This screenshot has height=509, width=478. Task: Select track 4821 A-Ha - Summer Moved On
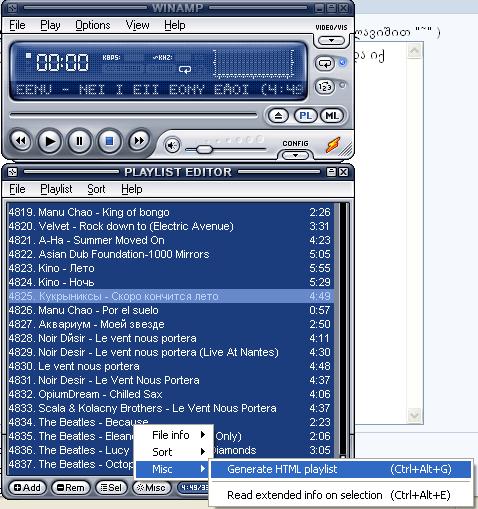tap(170, 240)
